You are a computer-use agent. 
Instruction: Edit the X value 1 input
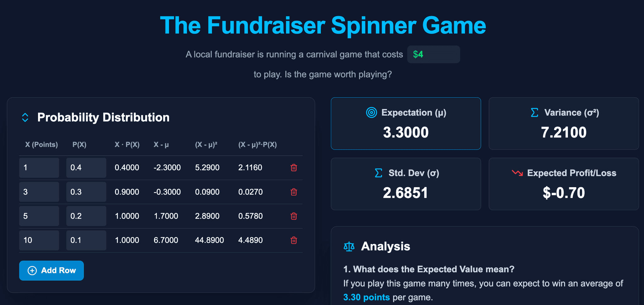pos(39,168)
